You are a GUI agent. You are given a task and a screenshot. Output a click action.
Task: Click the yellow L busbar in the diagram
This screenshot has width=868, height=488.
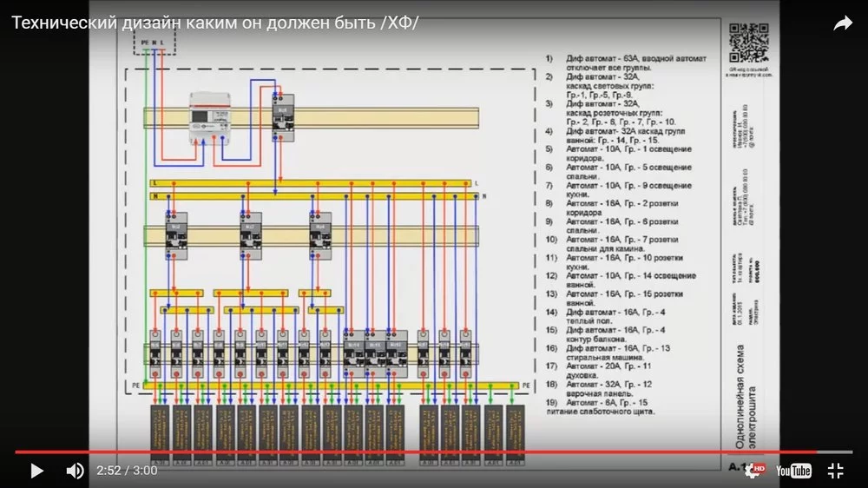(x=312, y=183)
